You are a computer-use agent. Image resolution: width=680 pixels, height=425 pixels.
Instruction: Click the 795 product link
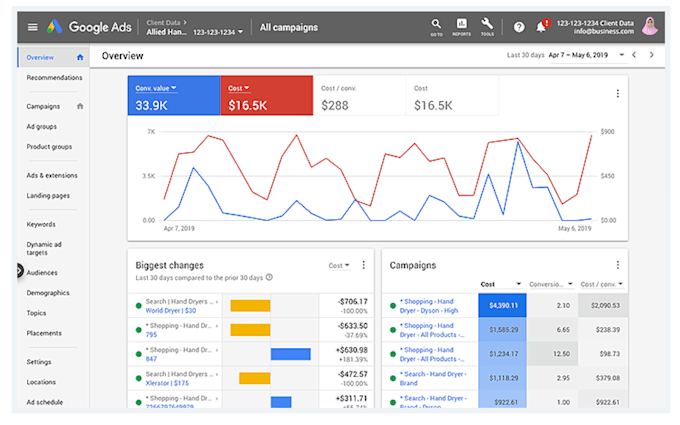[x=151, y=335]
